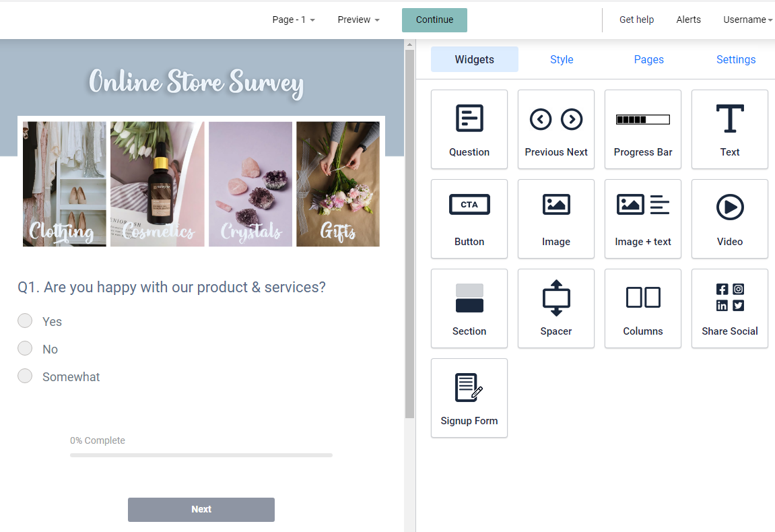Add the Signup Form widget
775x532 pixels.
pos(469,398)
